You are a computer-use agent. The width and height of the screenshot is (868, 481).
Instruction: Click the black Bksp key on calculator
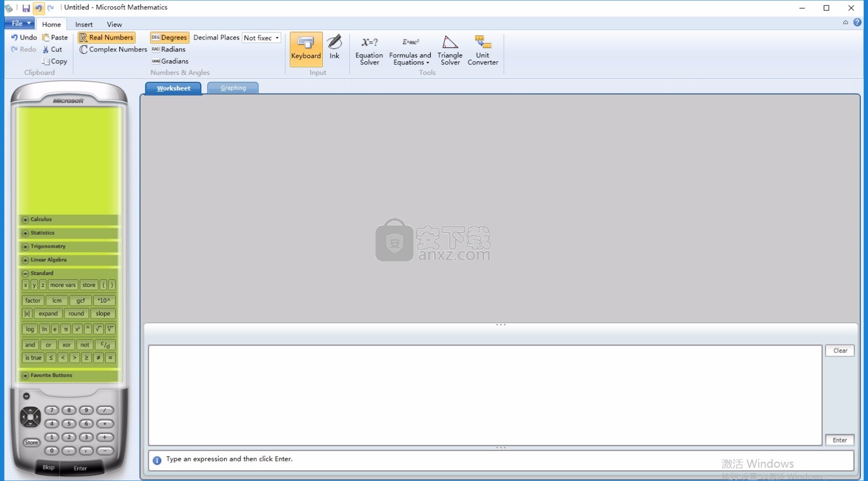tap(48, 467)
